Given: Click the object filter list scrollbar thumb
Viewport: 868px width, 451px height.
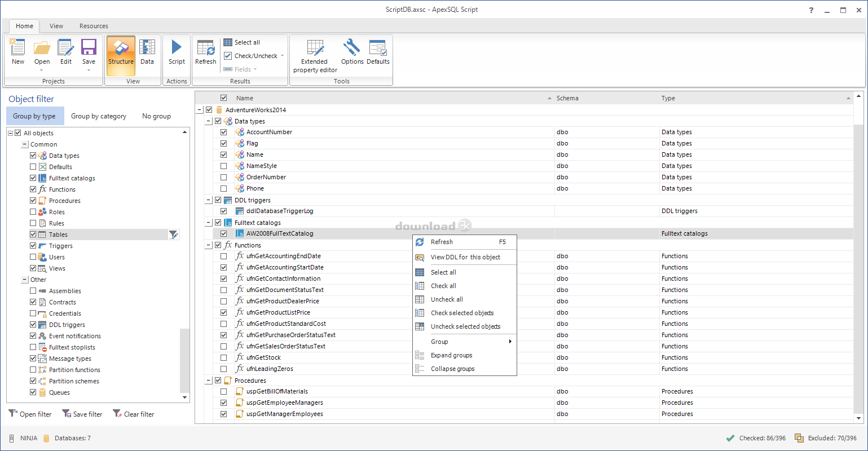Looking at the screenshot, I should (x=184, y=360).
